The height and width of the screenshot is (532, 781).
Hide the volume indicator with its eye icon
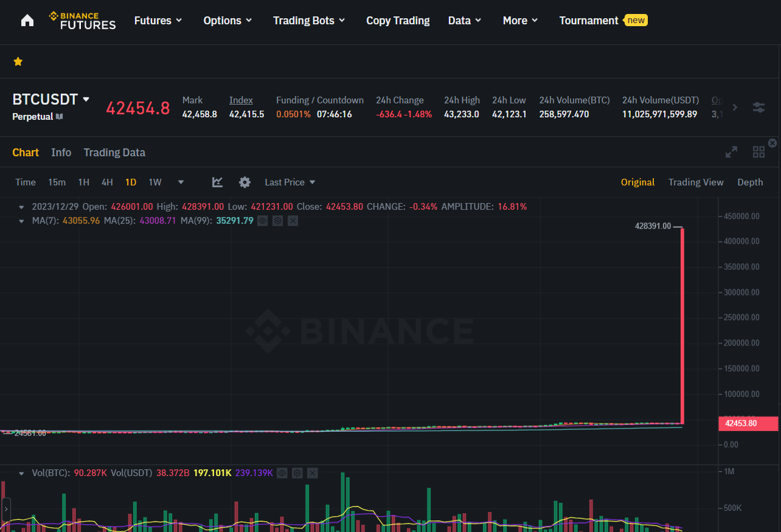pyautogui.click(x=282, y=472)
